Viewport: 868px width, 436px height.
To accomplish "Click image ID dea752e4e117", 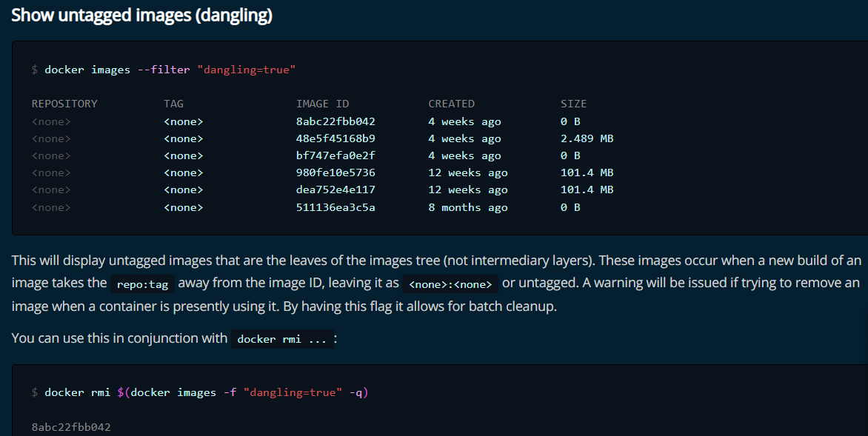I will (x=335, y=190).
